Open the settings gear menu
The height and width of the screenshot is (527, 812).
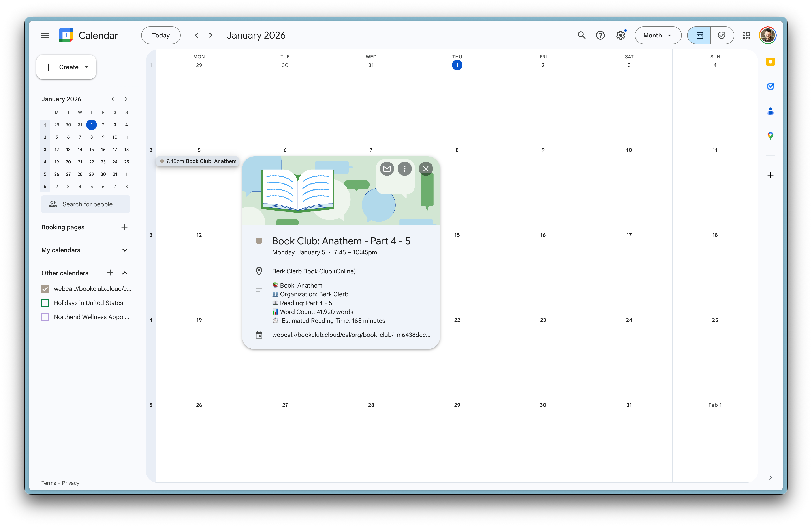tap(620, 35)
